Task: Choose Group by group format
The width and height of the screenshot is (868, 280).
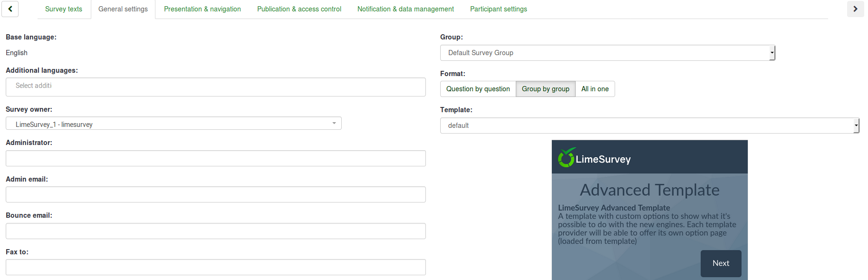Action: 545,89
